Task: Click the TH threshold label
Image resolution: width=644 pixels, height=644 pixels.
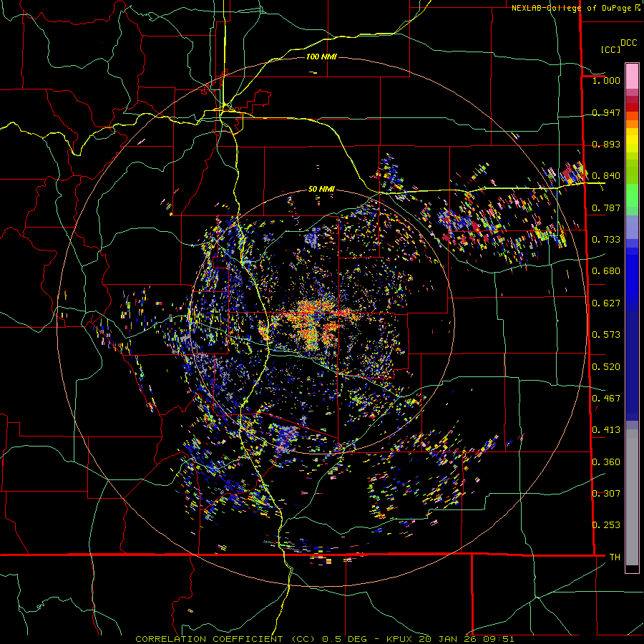Action: (615, 557)
